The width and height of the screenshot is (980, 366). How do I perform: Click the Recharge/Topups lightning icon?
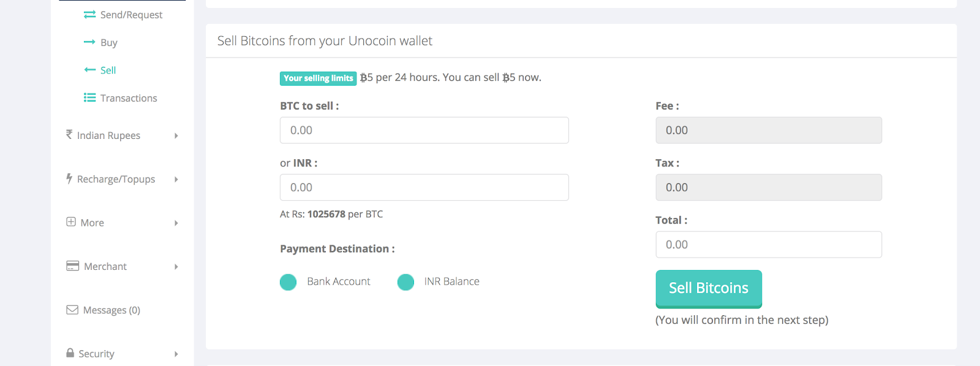click(69, 179)
